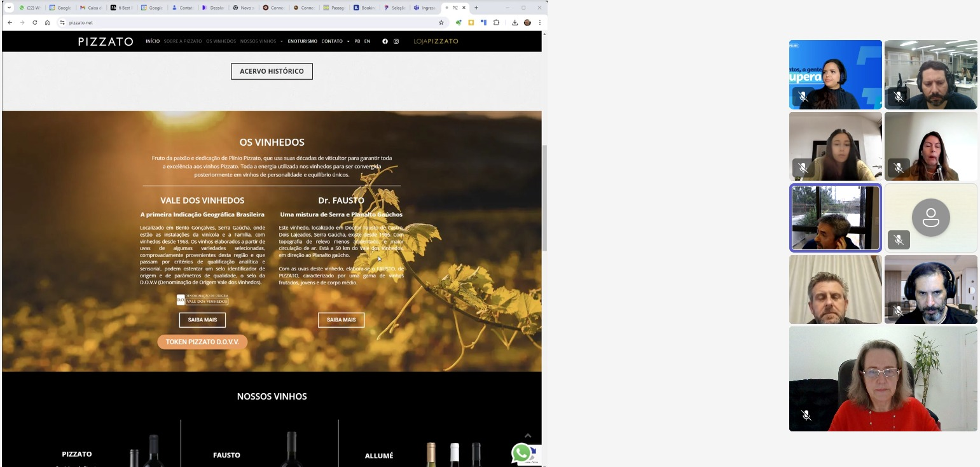This screenshot has height=467, width=980.
Task: Go to INÍCIO in site navigation
Action: pos(153,41)
